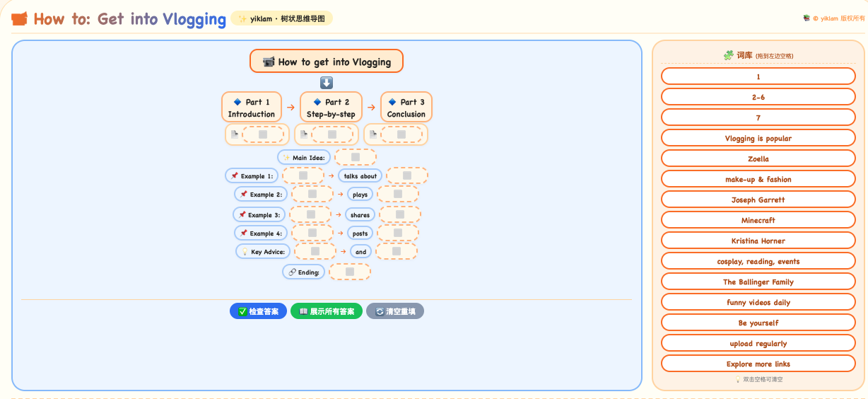
Task: Click the blank slot after 'talks about'
Action: (407, 175)
